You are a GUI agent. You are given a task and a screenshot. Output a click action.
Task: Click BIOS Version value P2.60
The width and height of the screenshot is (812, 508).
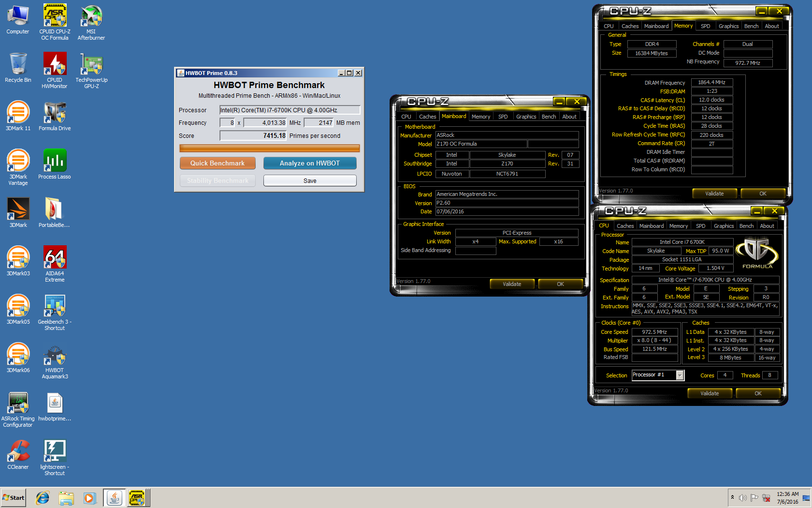507,203
